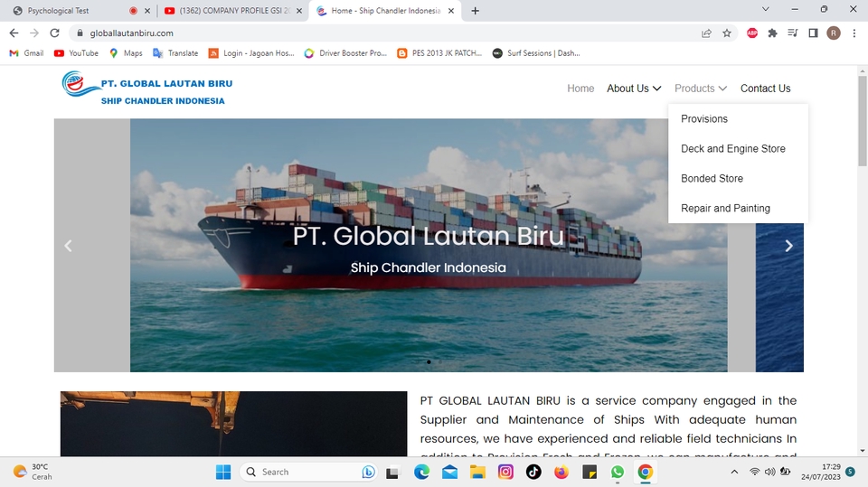
Task: Open the Gmail bookmark
Action: click(x=26, y=53)
